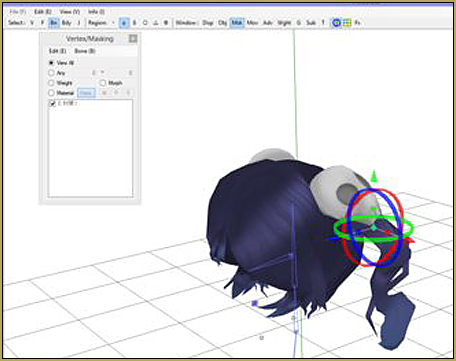Select the Morph radio button
456x361 pixels.
(103, 83)
